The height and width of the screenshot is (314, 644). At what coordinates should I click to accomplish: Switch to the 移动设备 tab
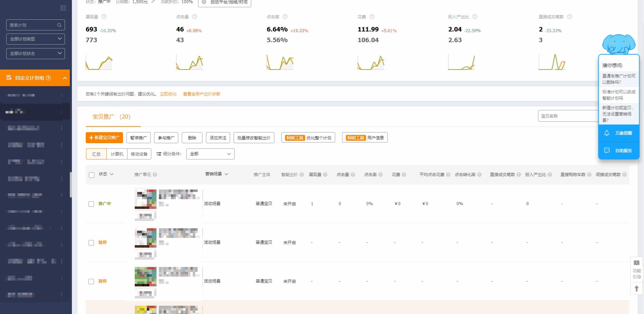(x=139, y=154)
